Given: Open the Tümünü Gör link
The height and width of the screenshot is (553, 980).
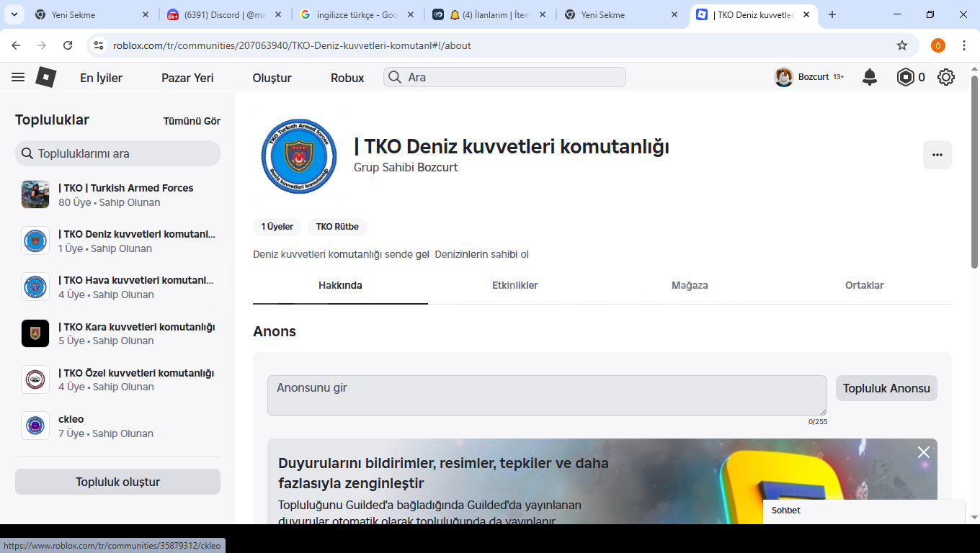Looking at the screenshot, I should (x=192, y=121).
